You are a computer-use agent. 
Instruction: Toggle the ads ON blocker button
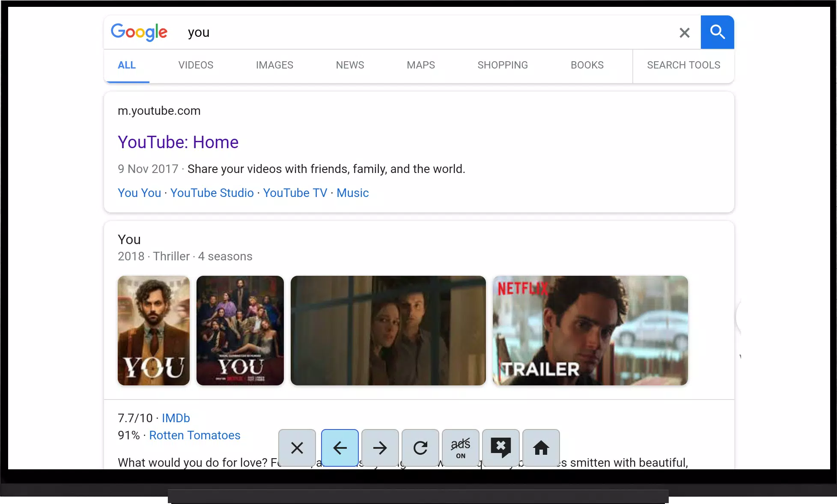click(461, 448)
